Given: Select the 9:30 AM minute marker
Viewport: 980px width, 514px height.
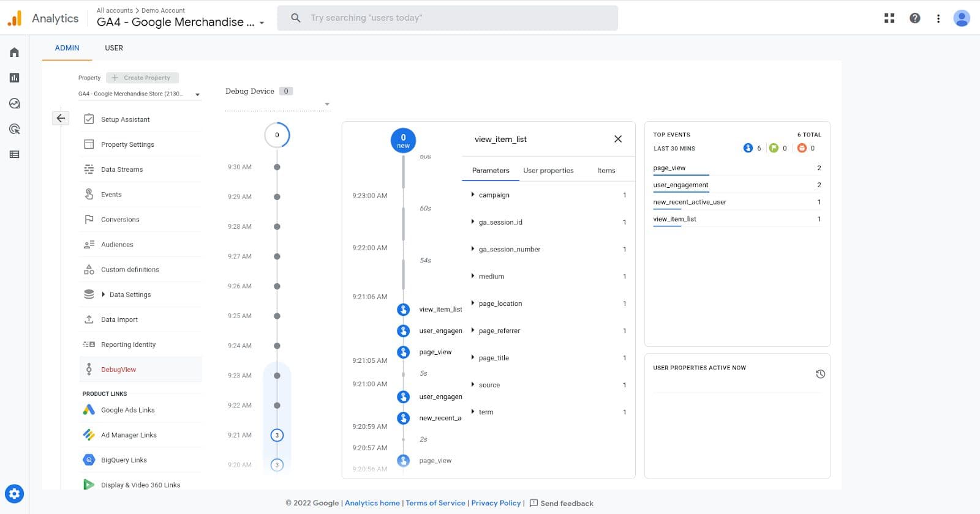Looking at the screenshot, I should [277, 167].
